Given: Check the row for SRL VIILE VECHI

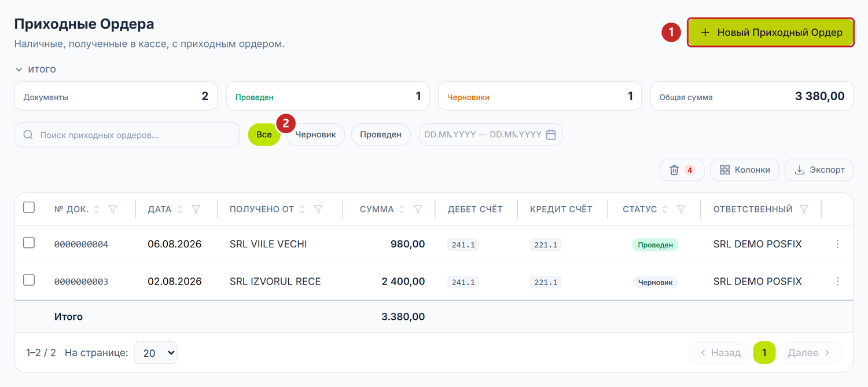Looking at the screenshot, I should pos(29,243).
